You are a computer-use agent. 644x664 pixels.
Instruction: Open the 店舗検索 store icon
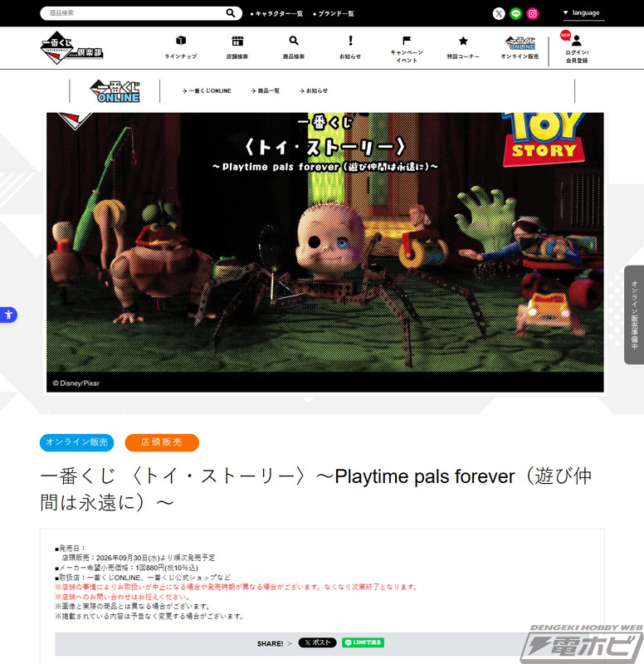(237, 41)
